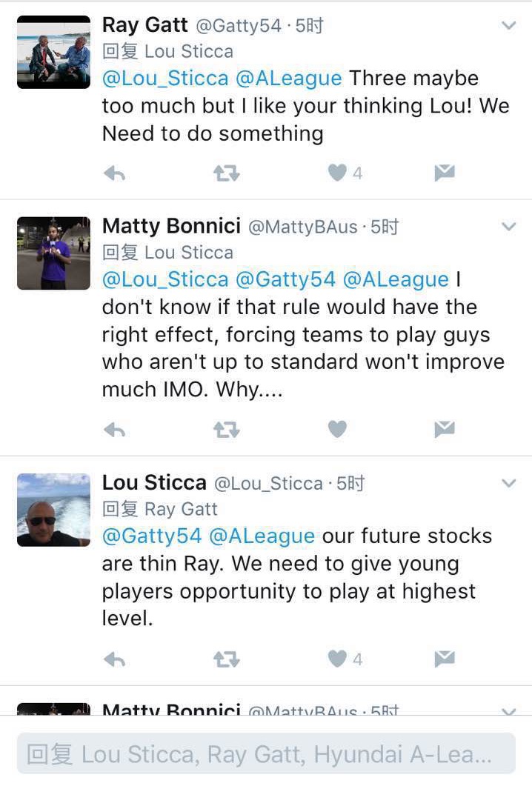Open options chevron on Ray Gatt's tweet
The width and height of the screenshot is (532, 786).
[508, 26]
